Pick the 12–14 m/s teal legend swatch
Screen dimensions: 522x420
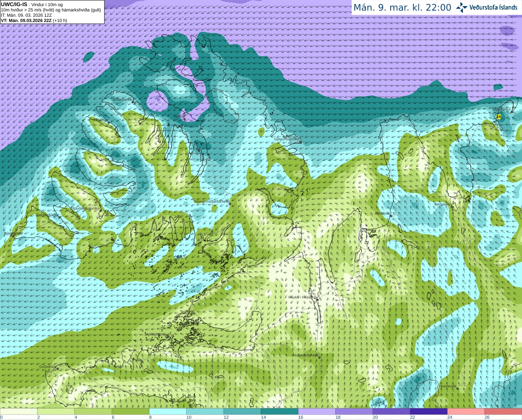(242, 411)
